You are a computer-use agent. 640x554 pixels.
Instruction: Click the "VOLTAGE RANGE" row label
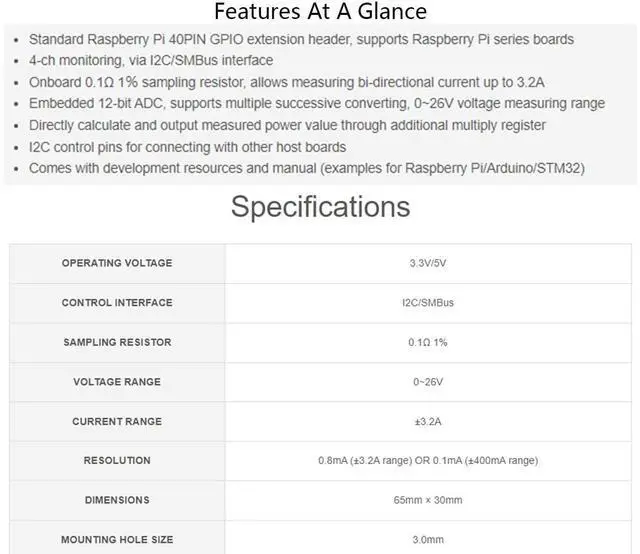(117, 382)
